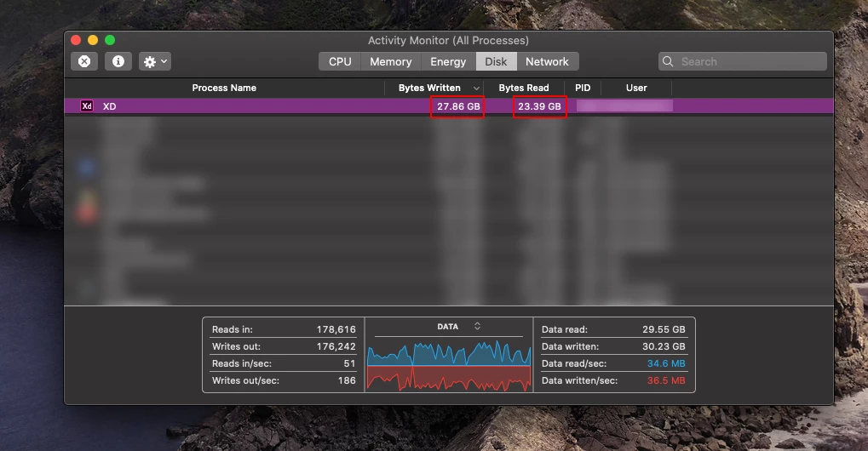Switch to the CPU tab
The height and width of the screenshot is (451, 868).
(340, 61)
